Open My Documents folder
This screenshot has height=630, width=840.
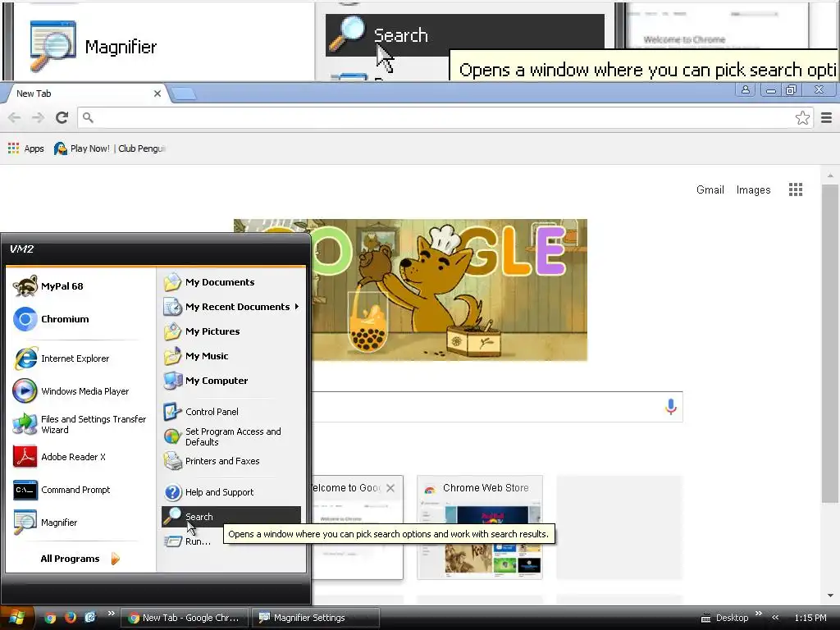[231, 282]
